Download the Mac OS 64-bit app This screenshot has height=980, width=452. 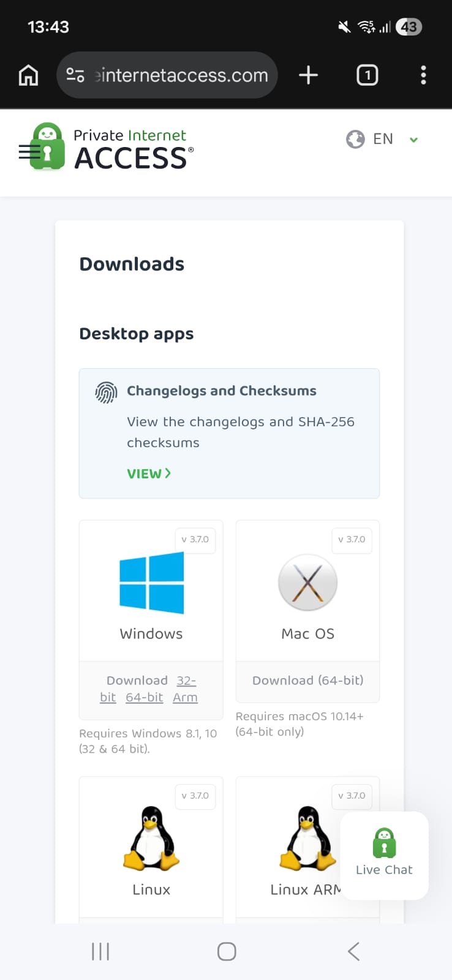pos(307,680)
